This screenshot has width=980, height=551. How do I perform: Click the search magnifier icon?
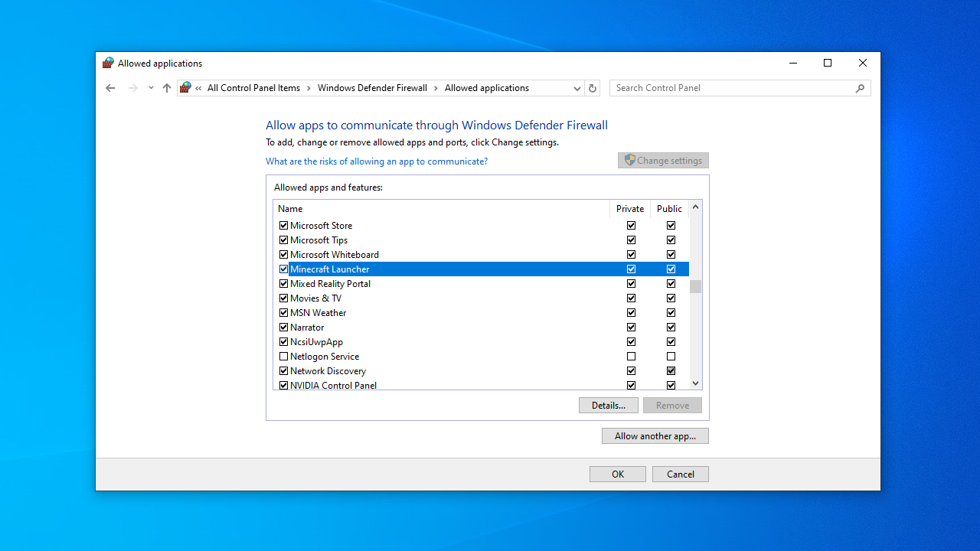860,88
